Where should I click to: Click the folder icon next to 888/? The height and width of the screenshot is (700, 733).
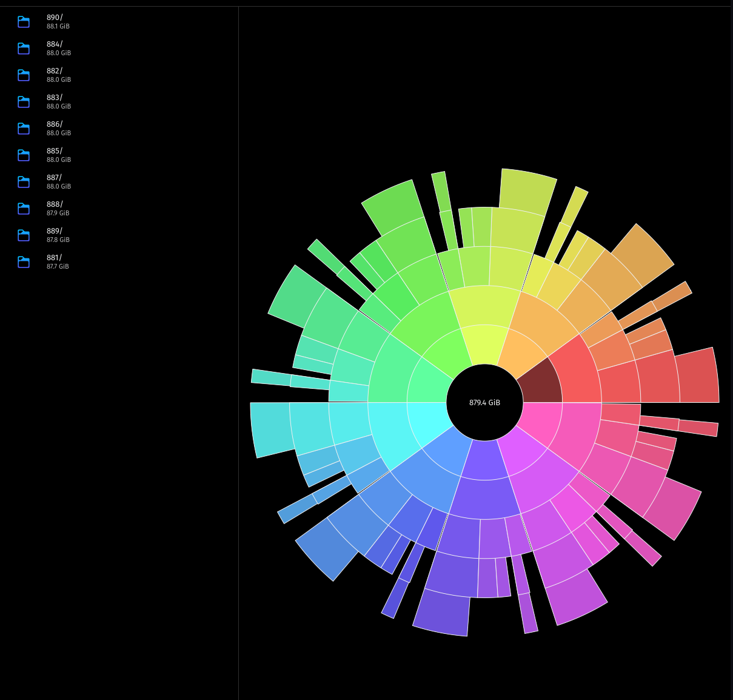pyautogui.click(x=24, y=209)
